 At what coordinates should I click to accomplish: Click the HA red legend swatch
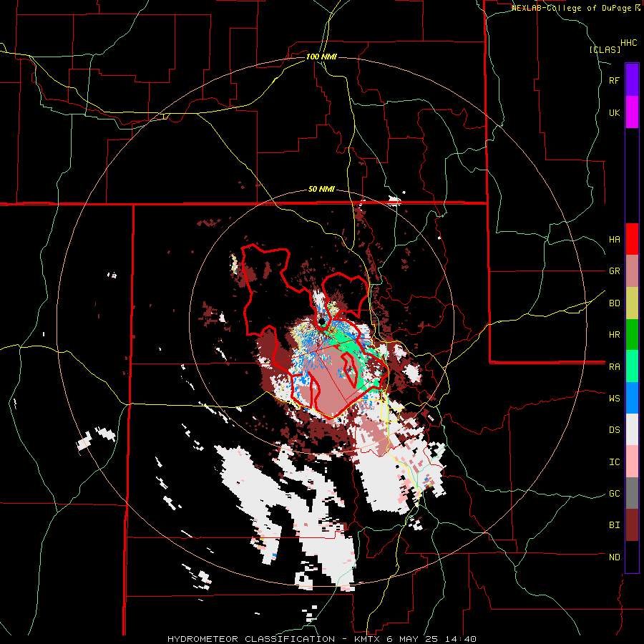pos(632,239)
